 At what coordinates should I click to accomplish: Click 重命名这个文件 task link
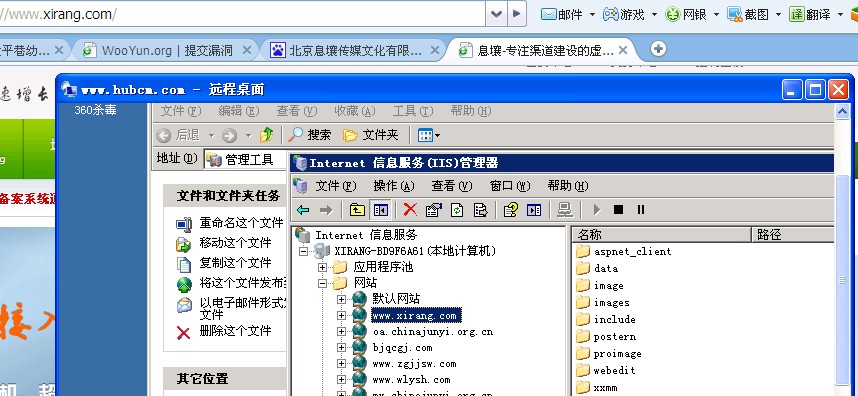(241, 223)
